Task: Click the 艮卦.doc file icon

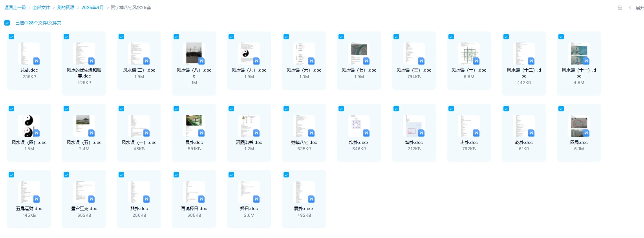Action: point(194,126)
